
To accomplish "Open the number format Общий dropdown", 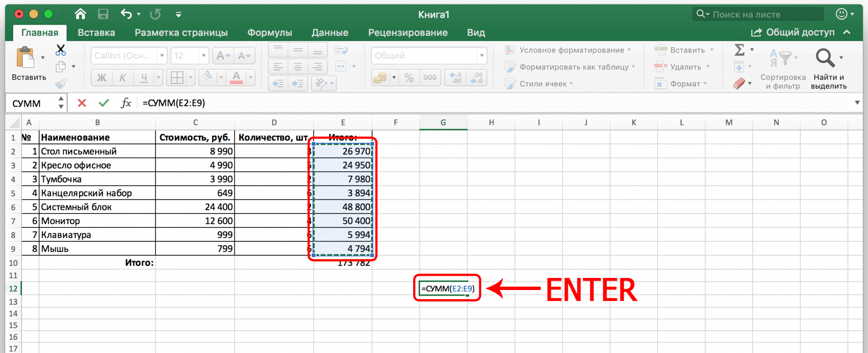I will click(x=482, y=56).
